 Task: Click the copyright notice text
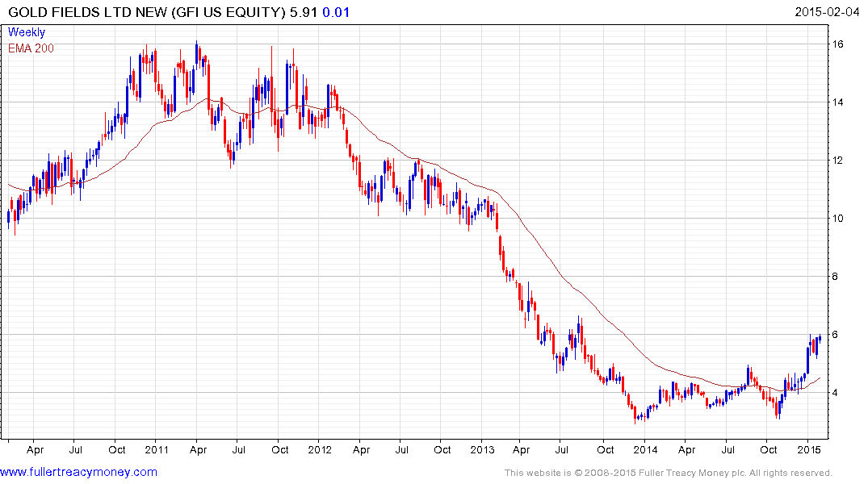(669, 473)
